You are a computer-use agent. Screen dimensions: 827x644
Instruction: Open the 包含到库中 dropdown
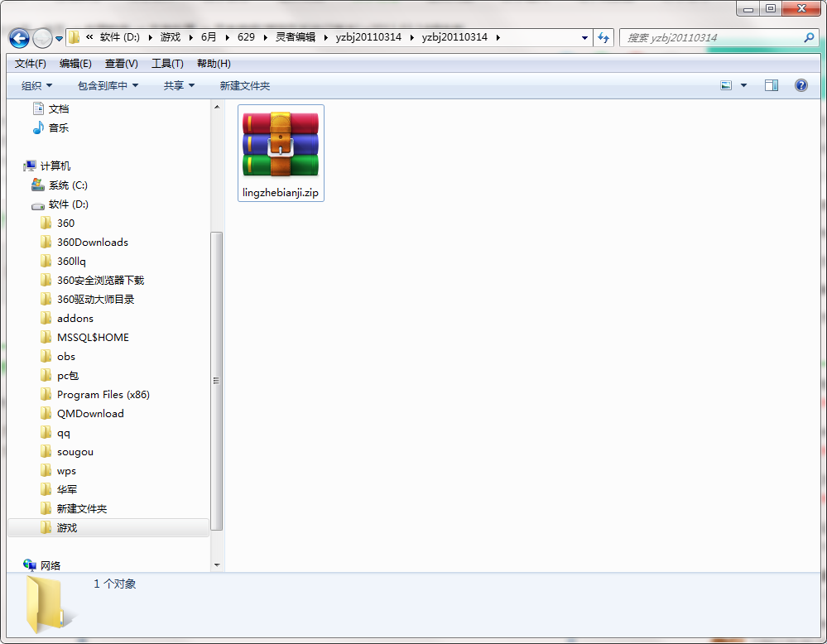(108, 85)
